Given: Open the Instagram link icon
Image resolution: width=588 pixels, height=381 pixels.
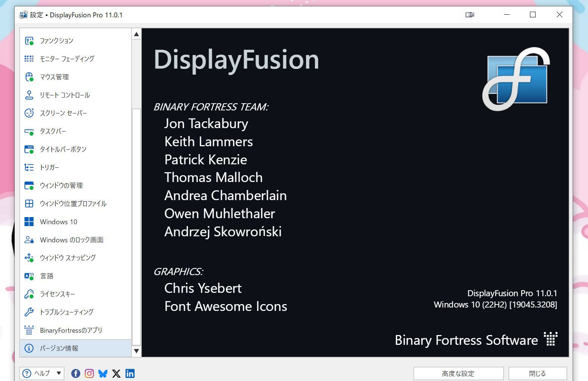Looking at the screenshot, I should pyautogui.click(x=89, y=373).
